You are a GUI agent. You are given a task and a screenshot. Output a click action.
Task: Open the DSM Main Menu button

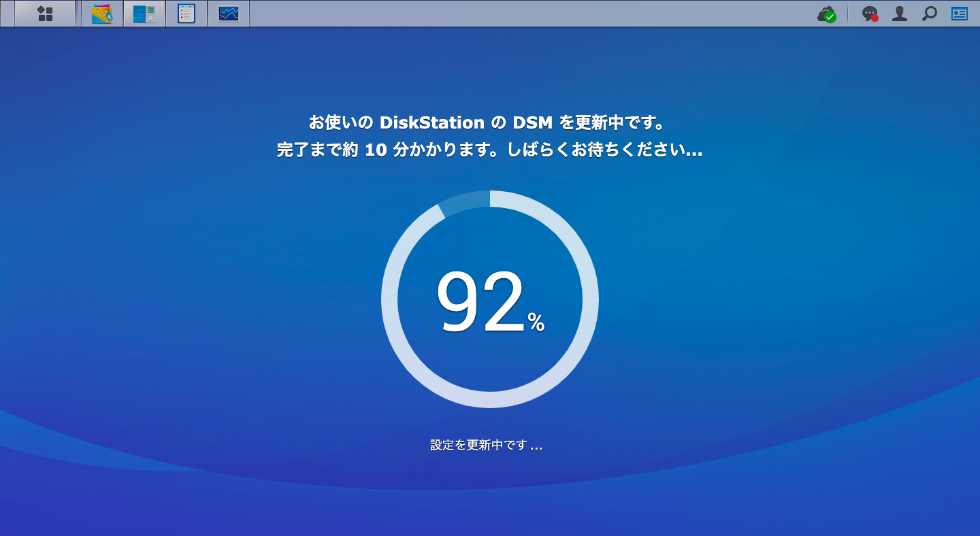45,14
